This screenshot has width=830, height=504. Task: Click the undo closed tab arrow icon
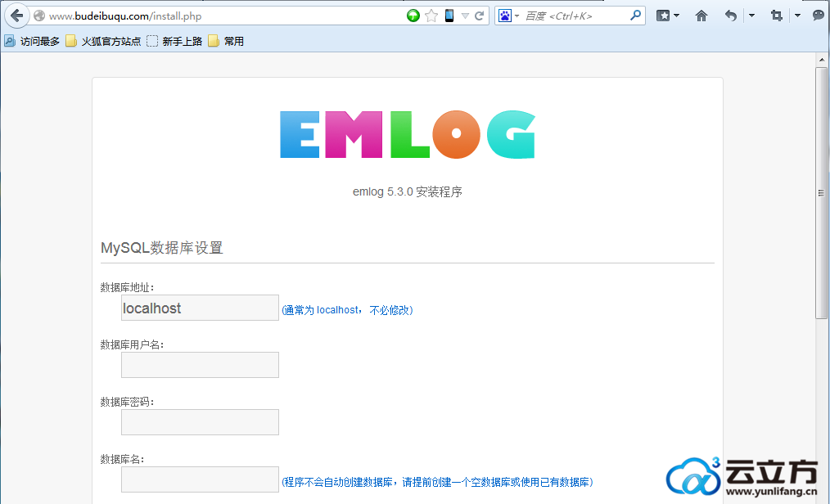coord(731,16)
